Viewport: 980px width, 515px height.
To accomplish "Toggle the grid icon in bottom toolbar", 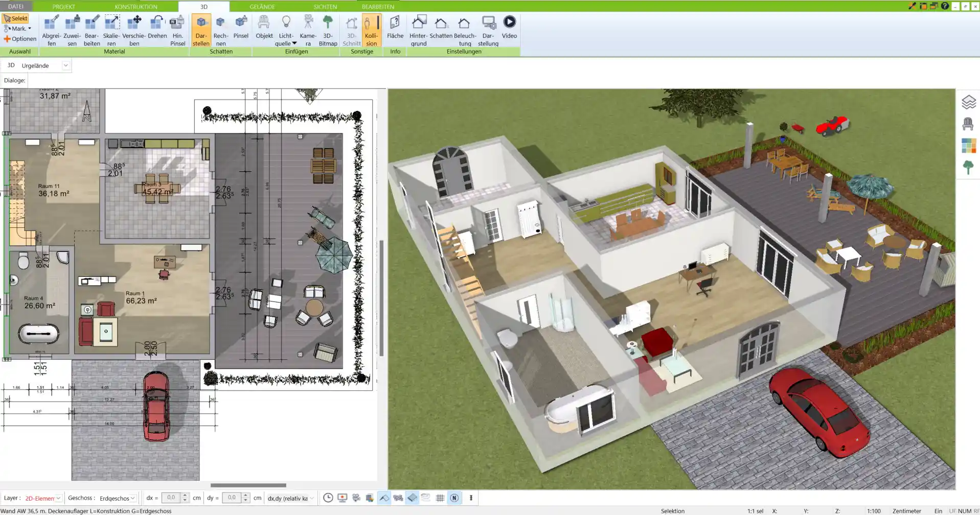I will tap(440, 498).
